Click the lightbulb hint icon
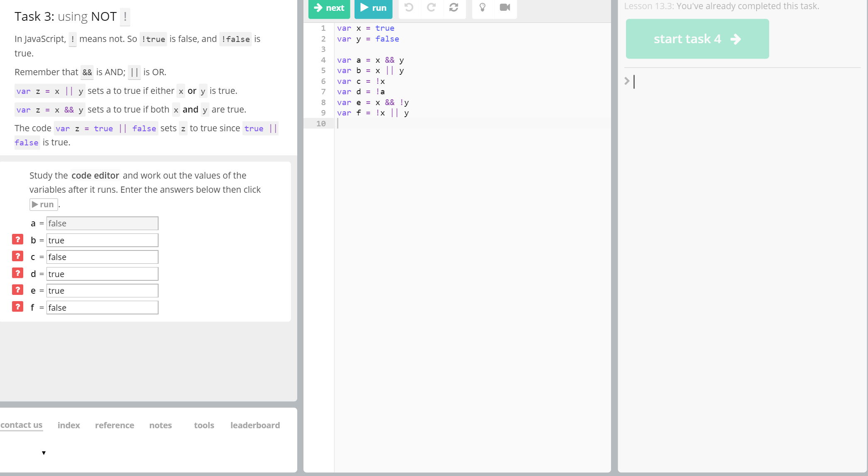The image size is (868, 476). 482,7
